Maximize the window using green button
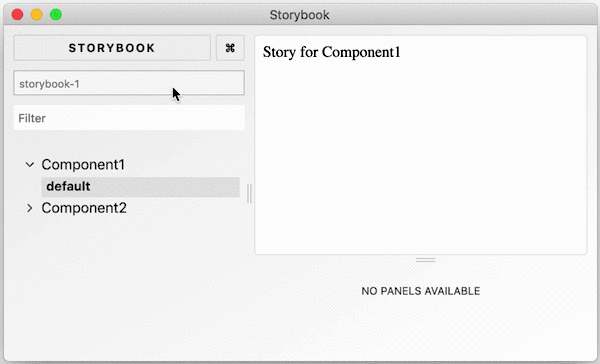The image size is (600, 364). point(56,15)
